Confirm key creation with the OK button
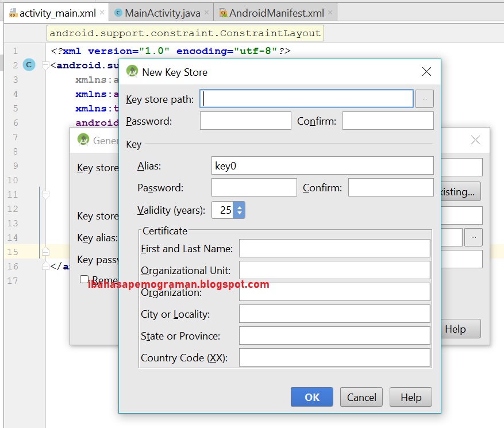 pyautogui.click(x=311, y=397)
